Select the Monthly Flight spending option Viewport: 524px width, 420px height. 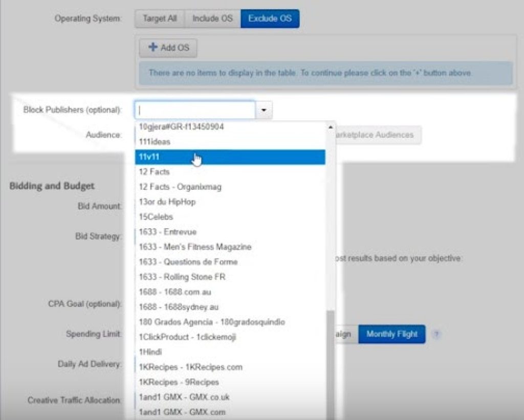tap(391, 335)
